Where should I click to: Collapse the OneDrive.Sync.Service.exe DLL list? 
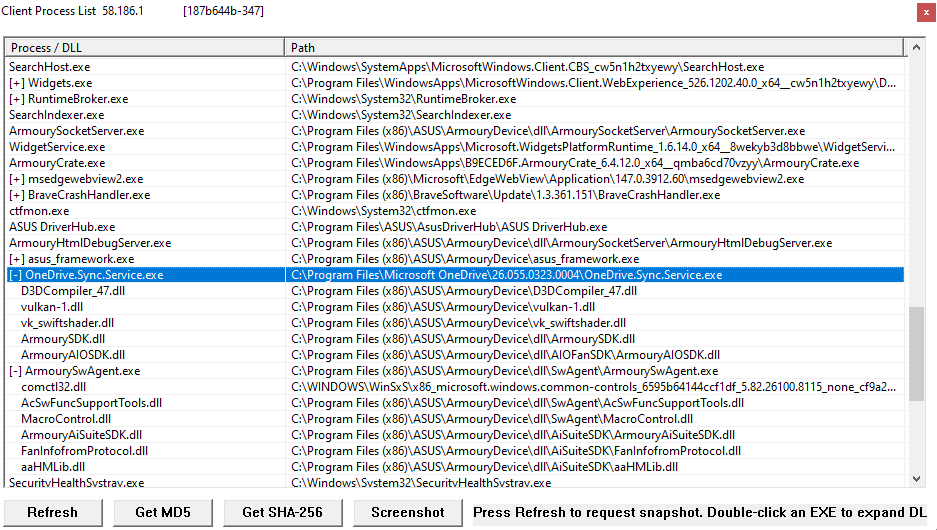coord(16,275)
